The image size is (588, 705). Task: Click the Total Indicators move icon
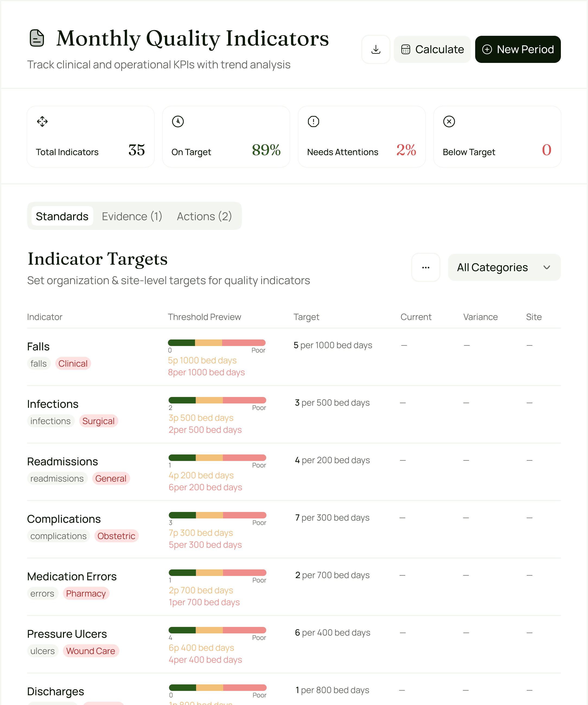[42, 121]
